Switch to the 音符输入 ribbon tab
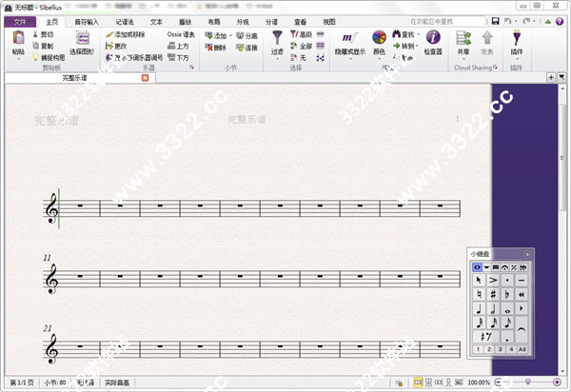Screen dimensions: 571x392 86,20
